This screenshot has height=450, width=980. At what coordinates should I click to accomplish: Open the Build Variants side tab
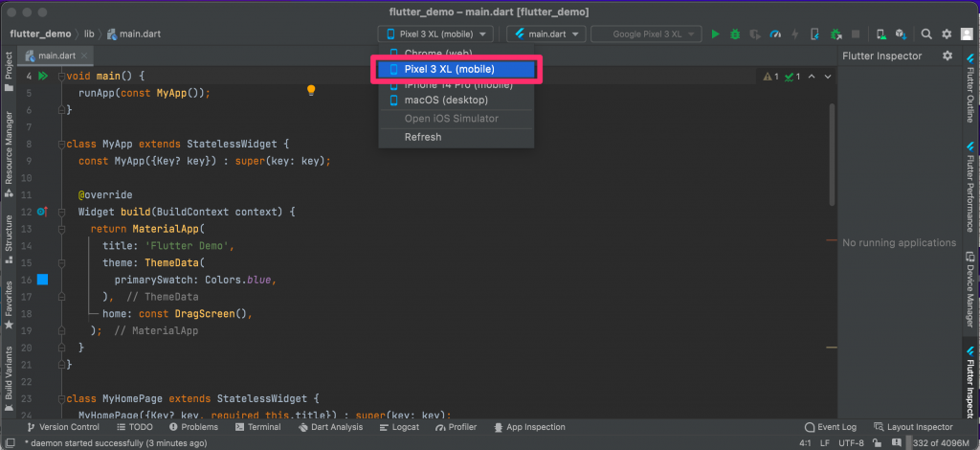(9, 379)
